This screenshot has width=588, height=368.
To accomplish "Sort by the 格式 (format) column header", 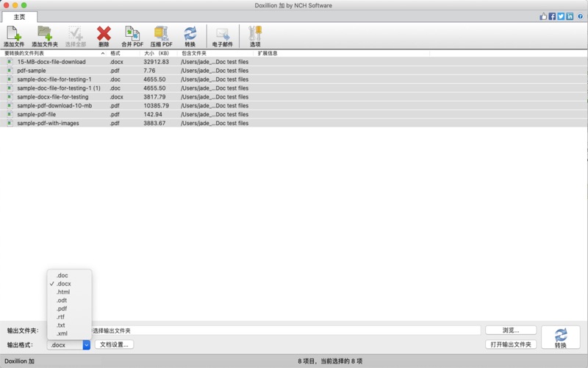I will pos(123,53).
